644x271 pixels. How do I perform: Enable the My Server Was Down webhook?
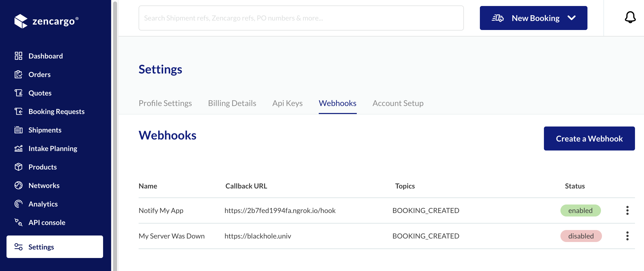coord(581,236)
